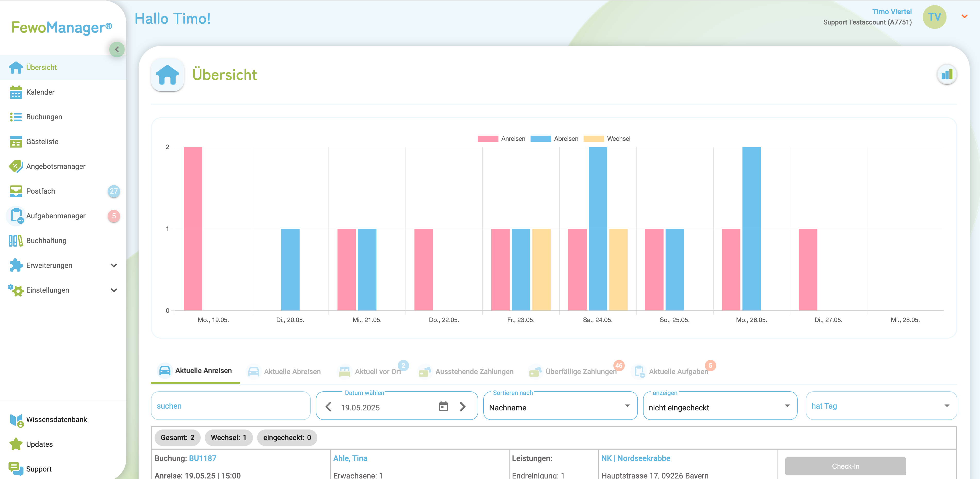Open Buchhaltung
This screenshot has width=980, height=479.
[46, 240]
